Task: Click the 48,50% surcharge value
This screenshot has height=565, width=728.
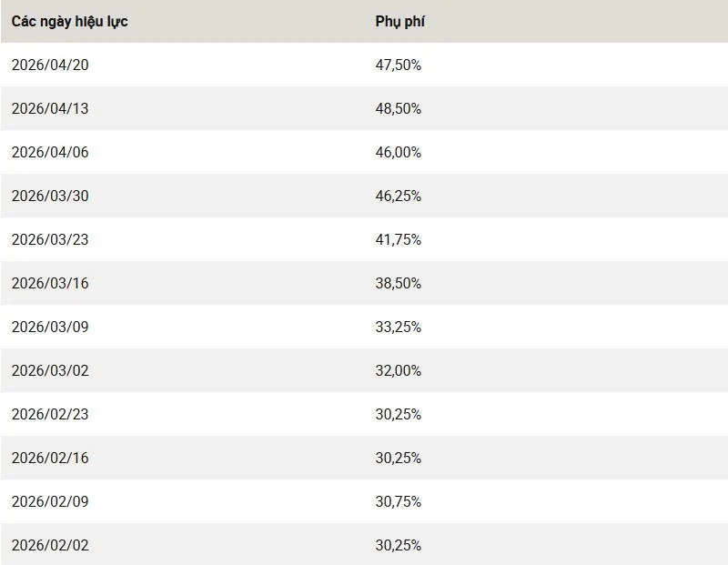Action: click(399, 108)
